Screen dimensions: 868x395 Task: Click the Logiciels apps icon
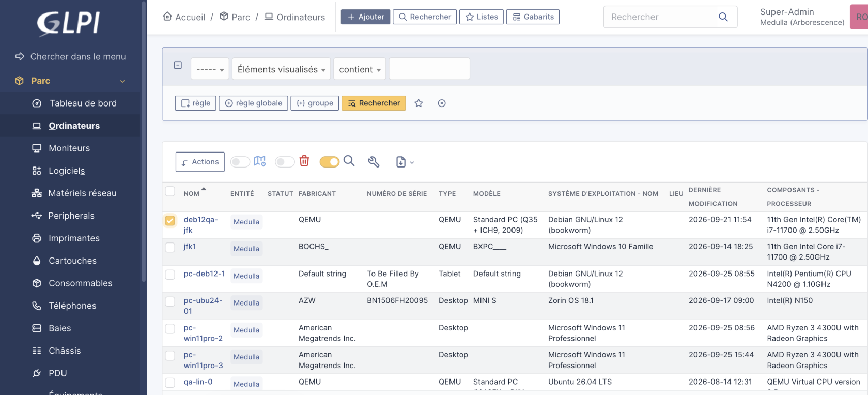click(x=37, y=171)
